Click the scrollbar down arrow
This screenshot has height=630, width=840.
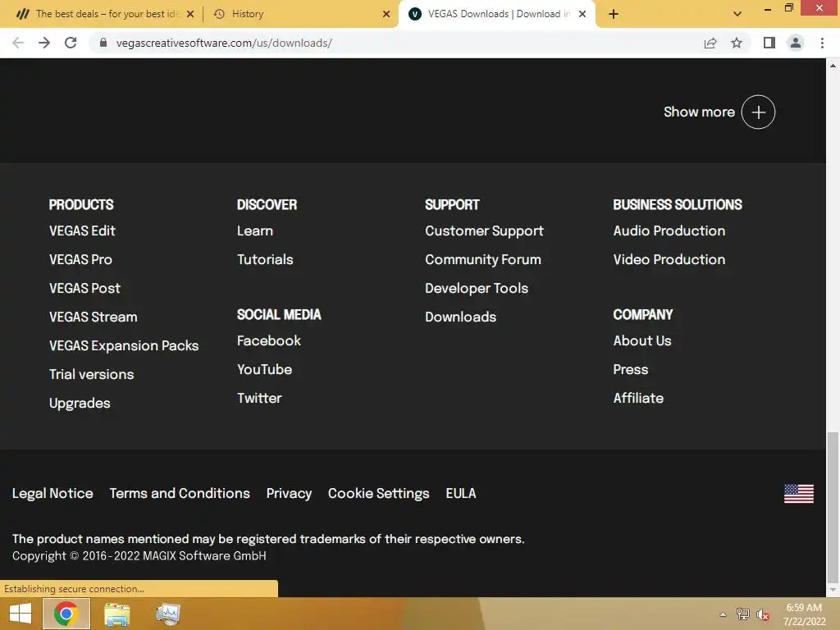833,591
